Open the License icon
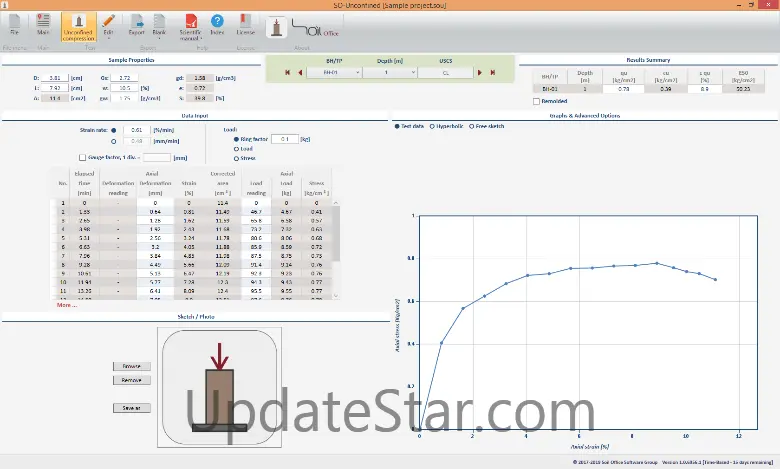The image size is (780, 469). pos(245,25)
